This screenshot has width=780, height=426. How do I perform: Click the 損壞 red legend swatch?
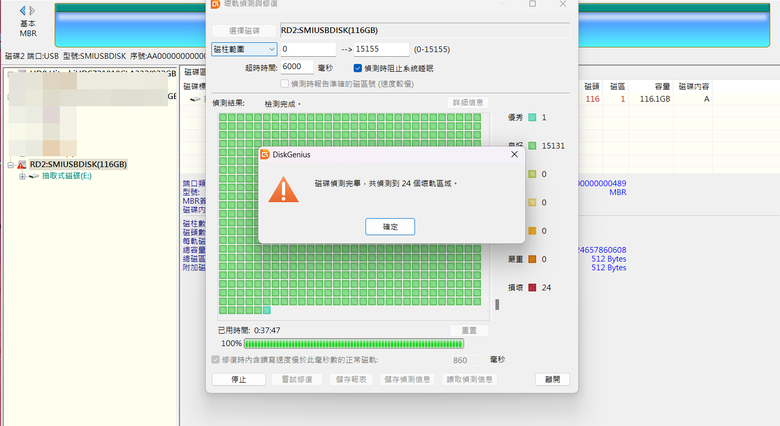coord(532,288)
